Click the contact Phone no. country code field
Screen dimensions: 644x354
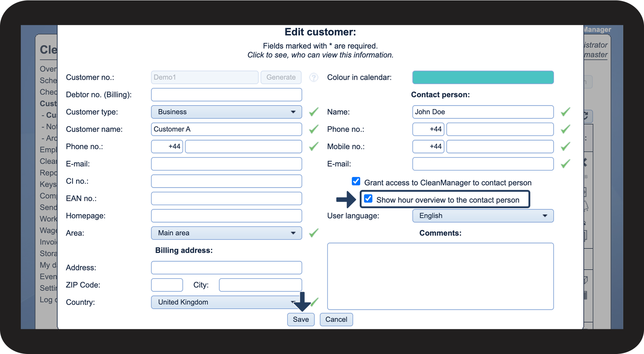point(428,129)
